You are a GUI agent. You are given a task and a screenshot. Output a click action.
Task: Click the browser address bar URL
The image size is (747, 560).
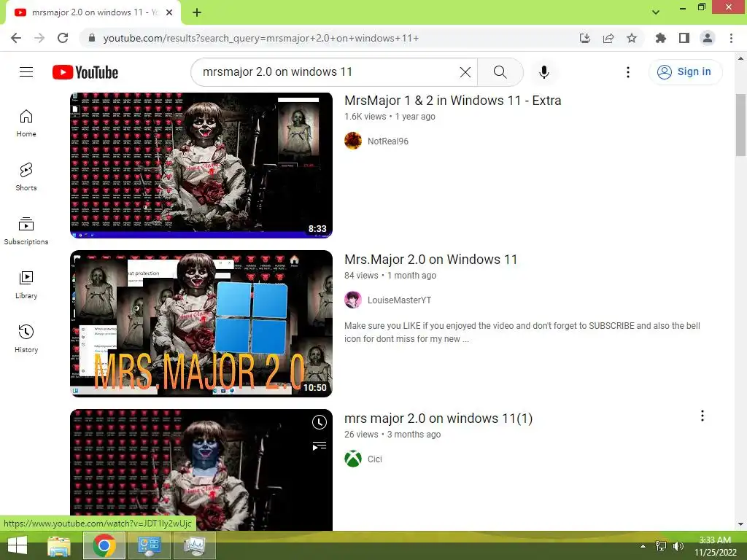(260, 38)
